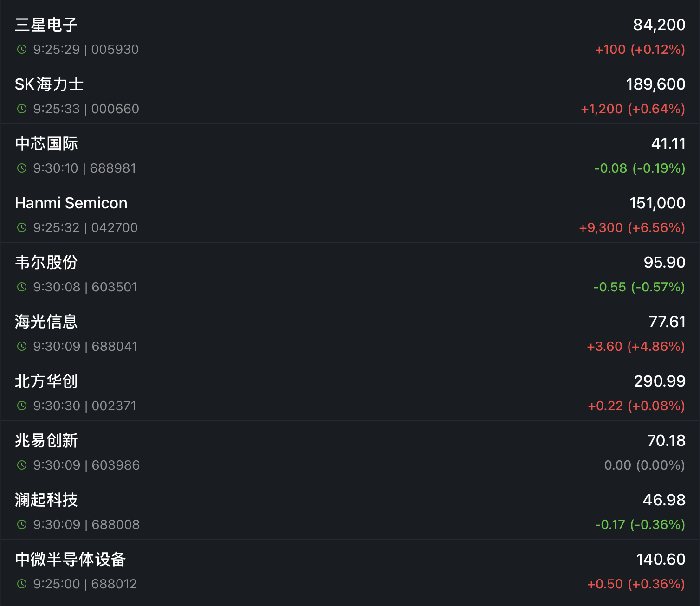
Task: Select the 中芯国际 stock name
Action: (x=46, y=143)
